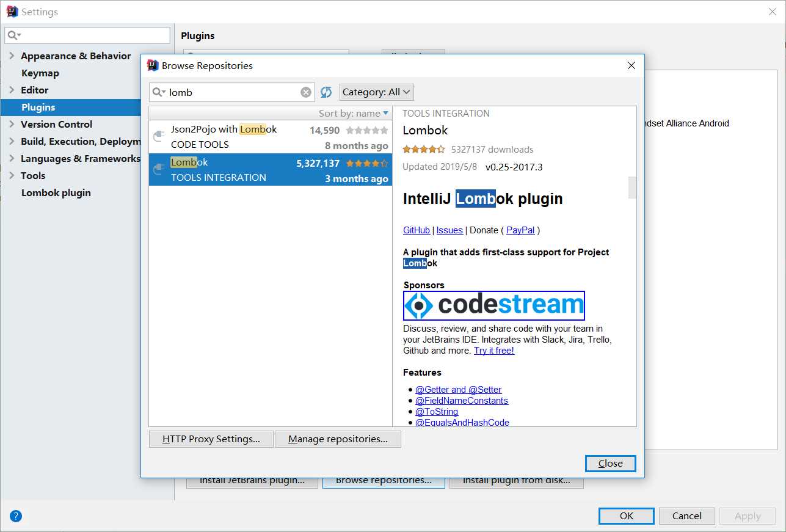This screenshot has width=786, height=532.
Task: Click the Json2Pojo plugin icon
Action: tap(159, 137)
